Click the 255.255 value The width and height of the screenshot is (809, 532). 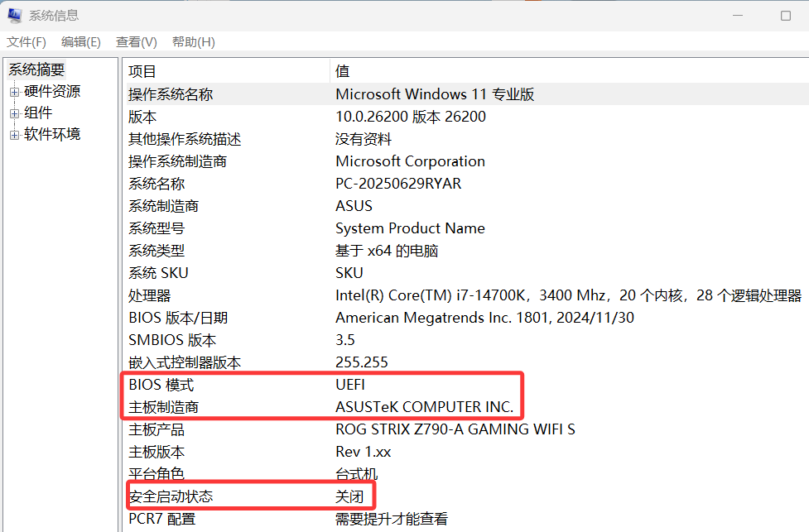pos(362,362)
